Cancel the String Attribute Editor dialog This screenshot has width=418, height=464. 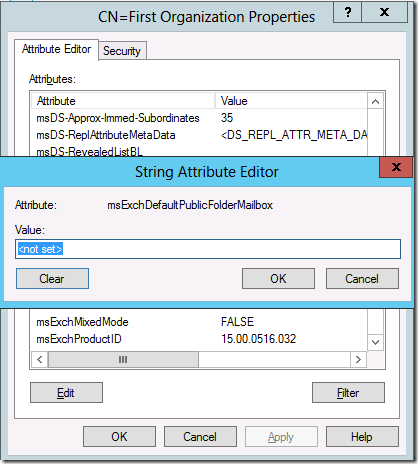pyautogui.click(x=362, y=278)
